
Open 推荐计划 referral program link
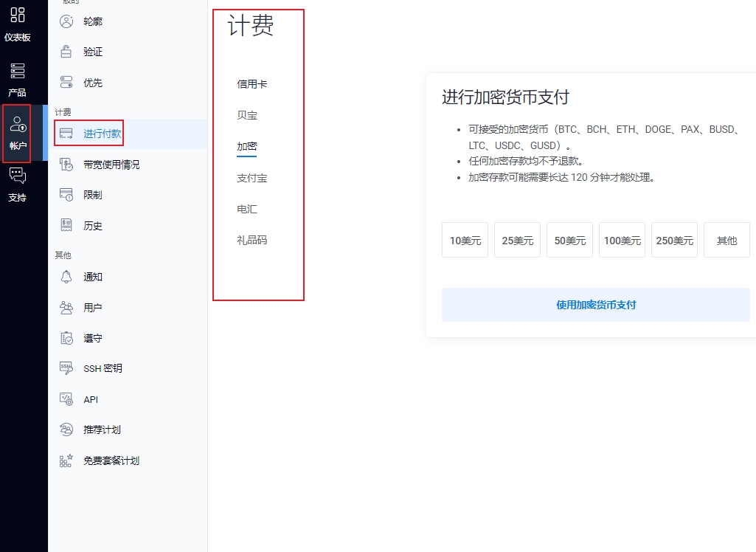pos(102,429)
